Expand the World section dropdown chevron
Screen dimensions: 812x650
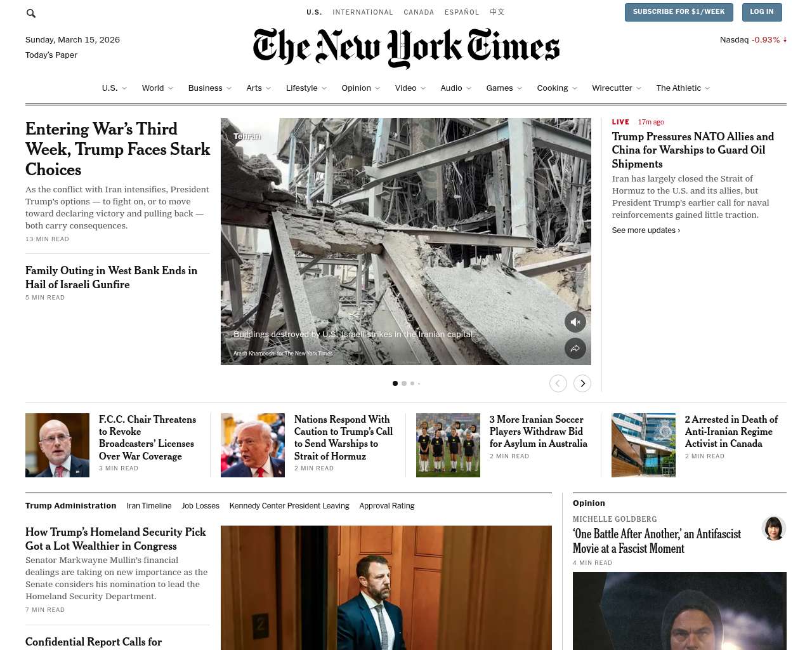(171, 88)
